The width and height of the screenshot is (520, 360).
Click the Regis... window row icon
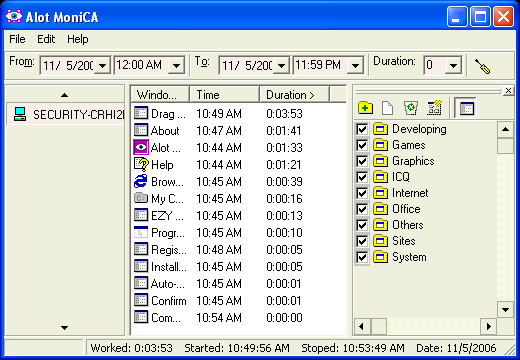(141, 249)
